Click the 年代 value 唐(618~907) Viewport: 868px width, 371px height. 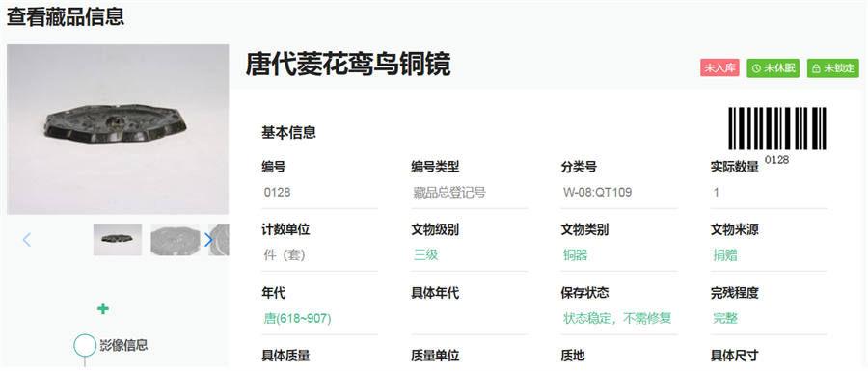click(298, 318)
